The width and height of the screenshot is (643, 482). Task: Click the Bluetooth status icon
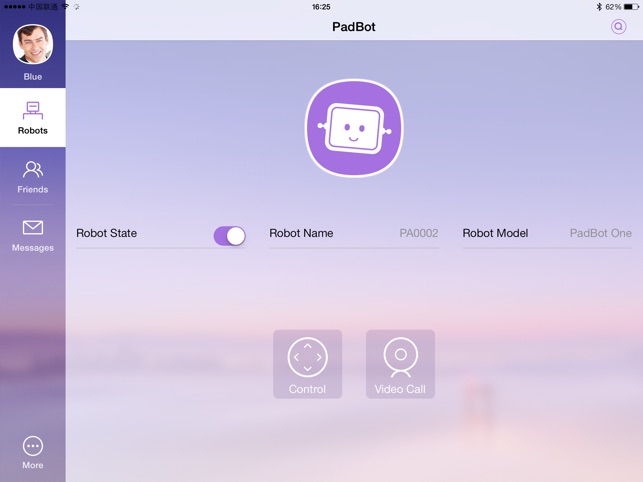click(x=599, y=7)
